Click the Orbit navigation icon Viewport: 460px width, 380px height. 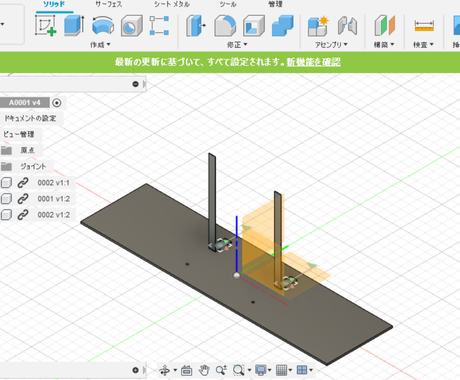click(x=165, y=370)
